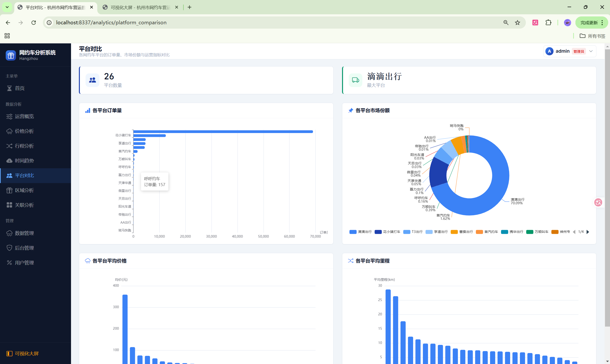Click the 行程分析 shuffle icon
Viewport: 610px width, 364px height.
tap(9, 146)
